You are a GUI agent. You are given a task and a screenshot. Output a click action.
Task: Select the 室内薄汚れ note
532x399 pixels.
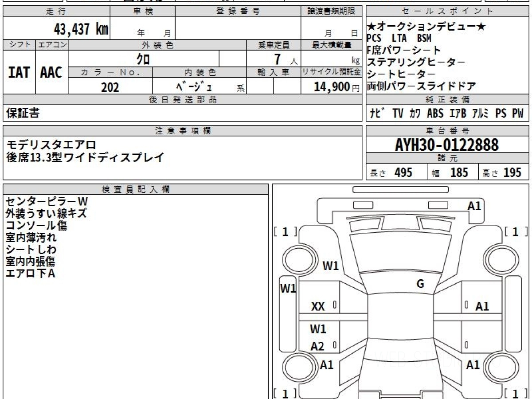point(31,238)
